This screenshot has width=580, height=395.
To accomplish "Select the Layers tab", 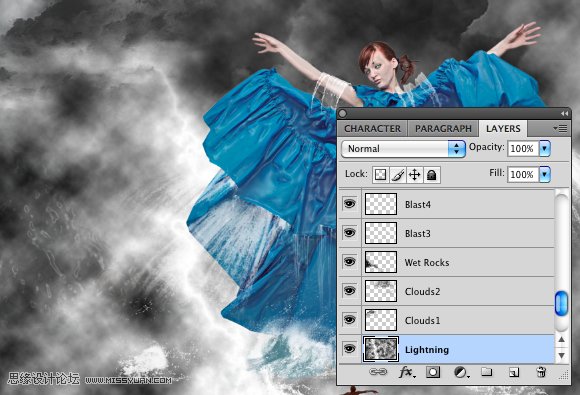I will [x=503, y=129].
